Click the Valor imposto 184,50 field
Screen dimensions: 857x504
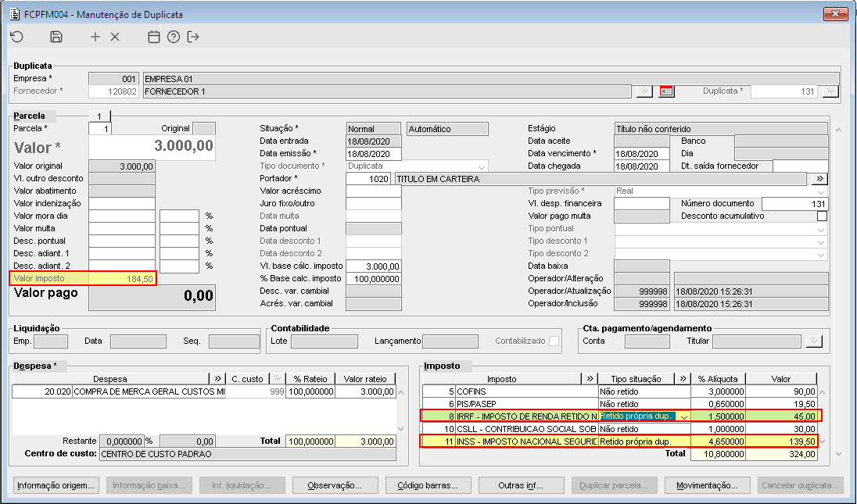(x=122, y=278)
